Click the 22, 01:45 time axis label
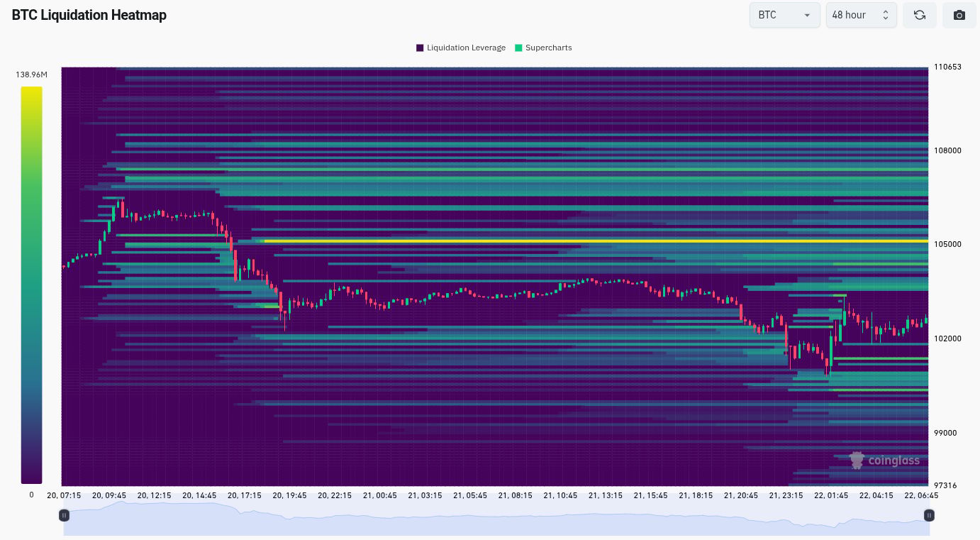The width and height of the screenshot is (980, 540). (831, 495)
